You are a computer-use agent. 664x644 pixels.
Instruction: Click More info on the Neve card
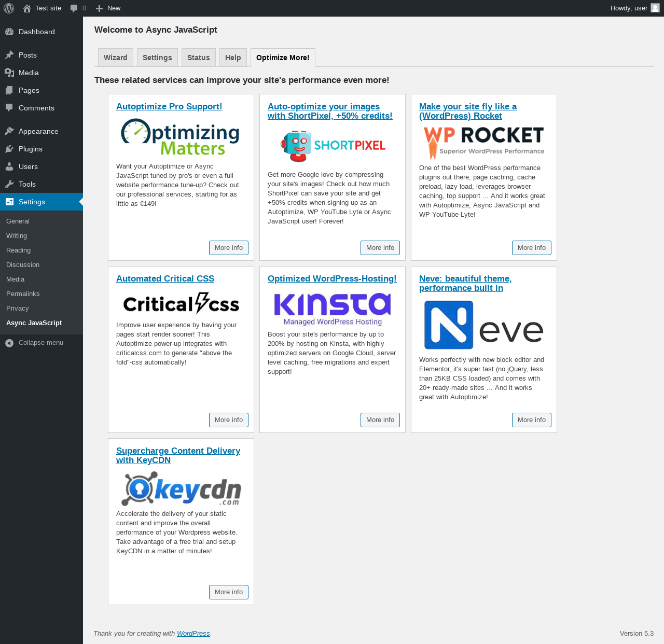[532, 420]
